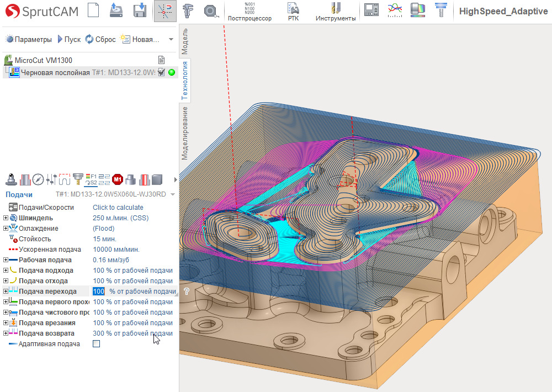Open the caliper measurement tool

tap(188, 10)
